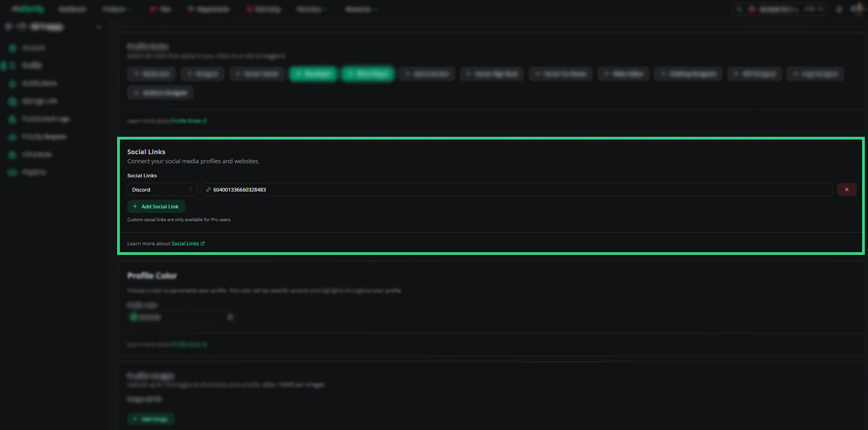Toggle the Uniform Designer profile role chip
The image size is (868, 430).
[160, 93]
